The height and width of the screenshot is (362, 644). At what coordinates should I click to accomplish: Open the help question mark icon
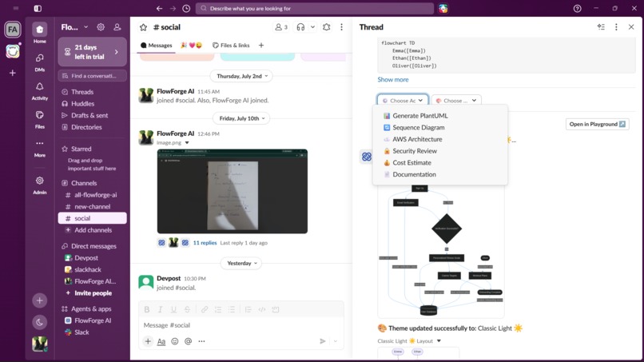click(577, 8)
